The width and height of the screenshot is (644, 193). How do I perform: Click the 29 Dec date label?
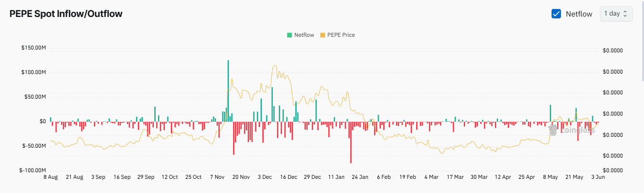point(312,177)
